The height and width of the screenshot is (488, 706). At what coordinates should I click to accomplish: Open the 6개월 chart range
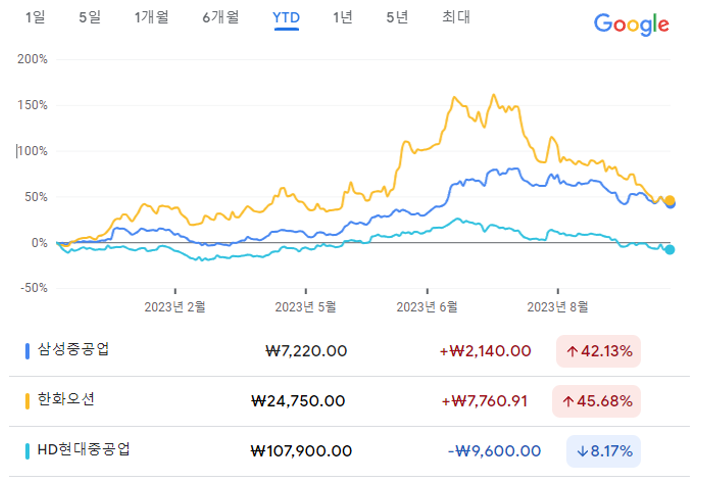tap(220, 17)
